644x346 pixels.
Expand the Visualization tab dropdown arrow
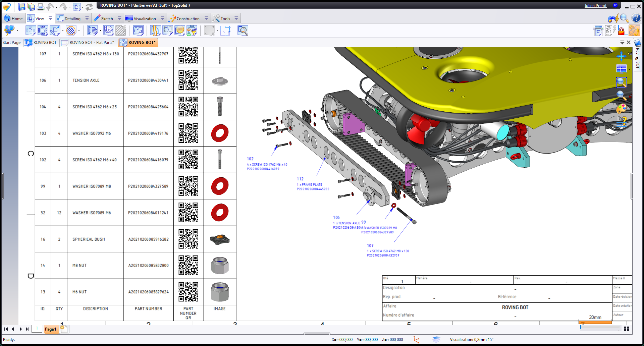[162, 18]
